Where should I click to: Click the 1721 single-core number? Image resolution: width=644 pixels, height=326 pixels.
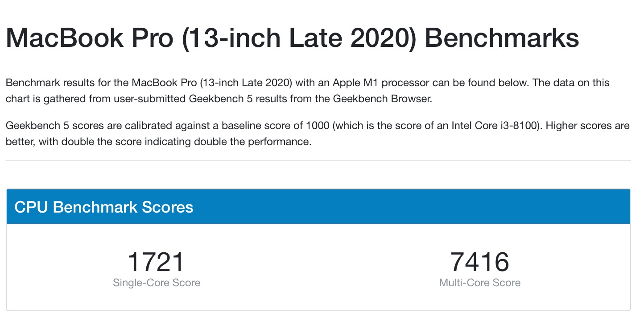pyautogui.click(x=156, y=262)
